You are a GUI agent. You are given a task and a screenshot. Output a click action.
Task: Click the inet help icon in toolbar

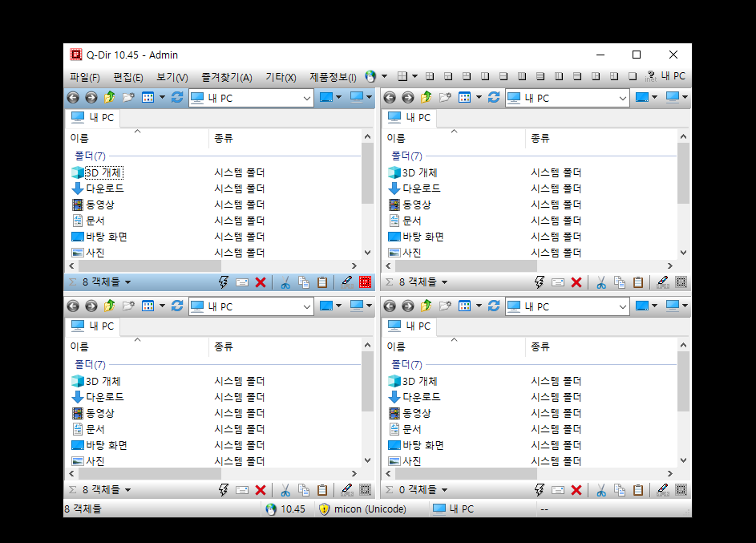651,76
